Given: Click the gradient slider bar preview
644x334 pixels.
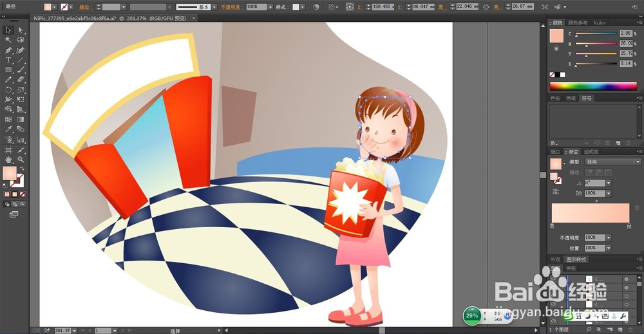Looking at the screenshot, I should click(590, 213).
